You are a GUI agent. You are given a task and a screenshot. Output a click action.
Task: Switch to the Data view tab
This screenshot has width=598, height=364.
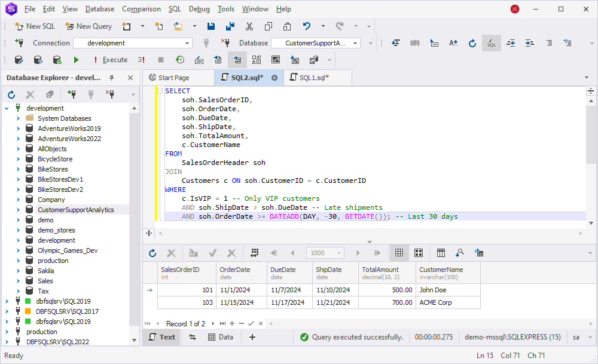pos(221,337)
